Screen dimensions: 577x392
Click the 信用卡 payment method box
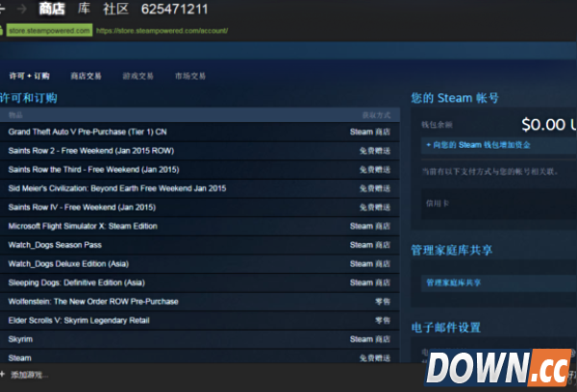[x=499, y=204]
